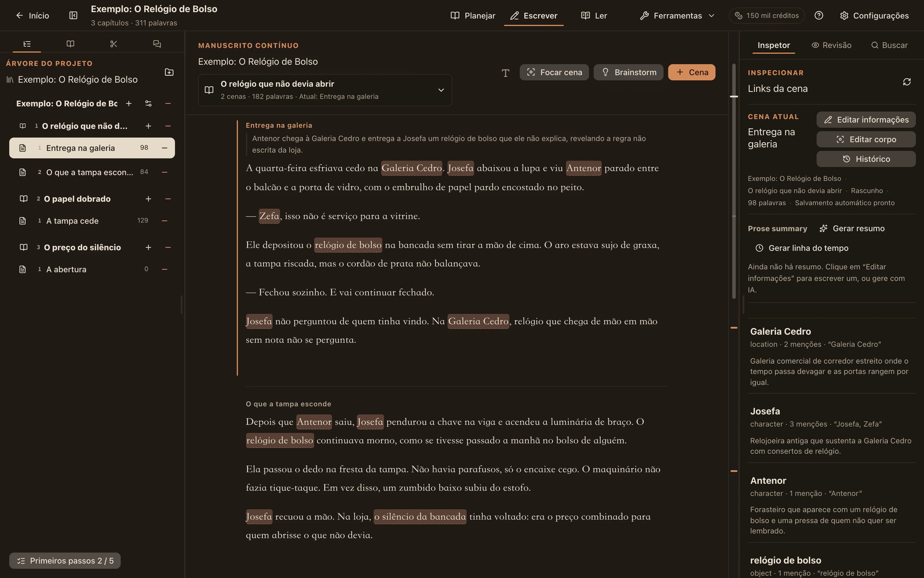924x578 pixels.
Task: Collapse the Exemplo: O Relógio de Bolso book
Action: pos(167,103)
